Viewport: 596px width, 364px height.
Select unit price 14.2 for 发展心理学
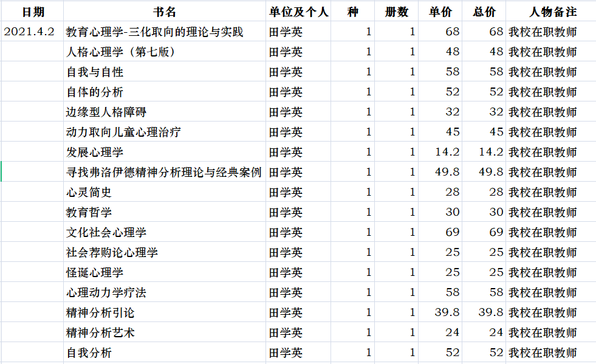(x=440, y=152)
